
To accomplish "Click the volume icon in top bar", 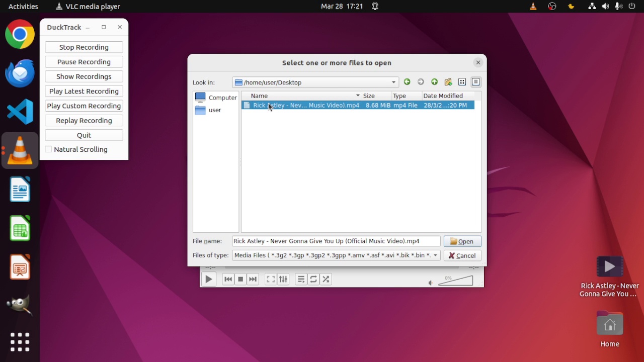I will (605, 7).
